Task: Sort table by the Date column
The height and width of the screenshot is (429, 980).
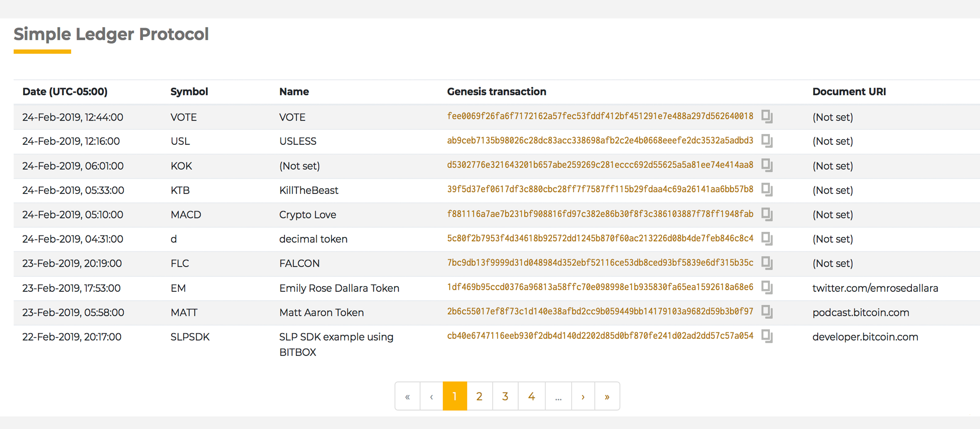Action: [65, 91]
